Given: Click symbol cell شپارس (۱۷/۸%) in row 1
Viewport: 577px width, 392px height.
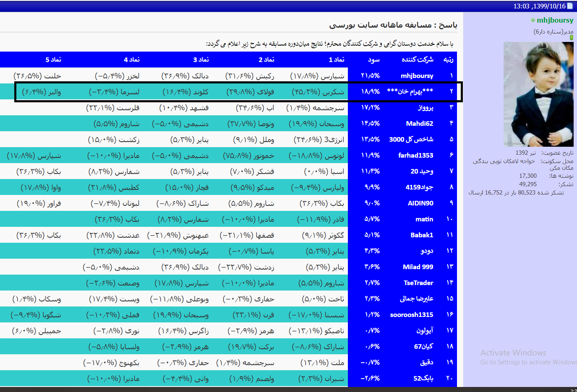Looking at the screenshot, I should 317,76.
